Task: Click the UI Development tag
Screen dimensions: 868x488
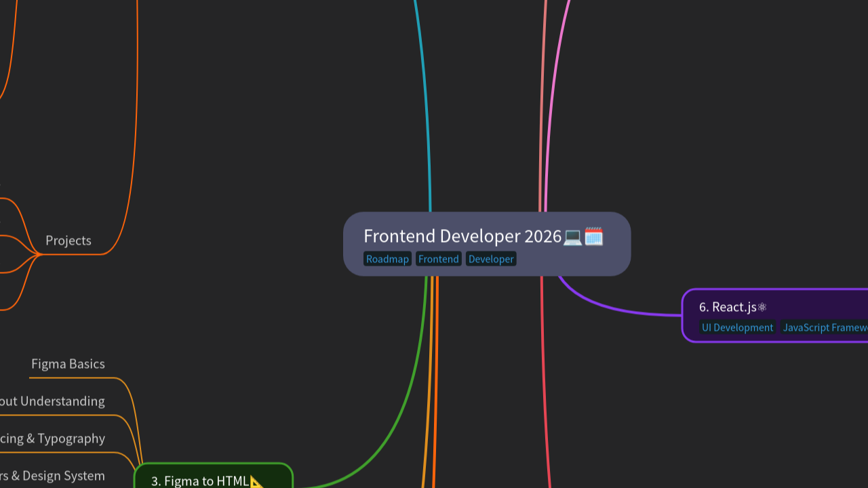Action: pos(737,327)
